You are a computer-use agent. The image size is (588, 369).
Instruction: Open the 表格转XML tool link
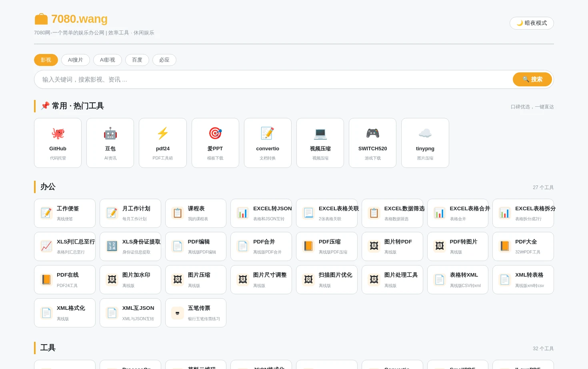pos(458,280)
